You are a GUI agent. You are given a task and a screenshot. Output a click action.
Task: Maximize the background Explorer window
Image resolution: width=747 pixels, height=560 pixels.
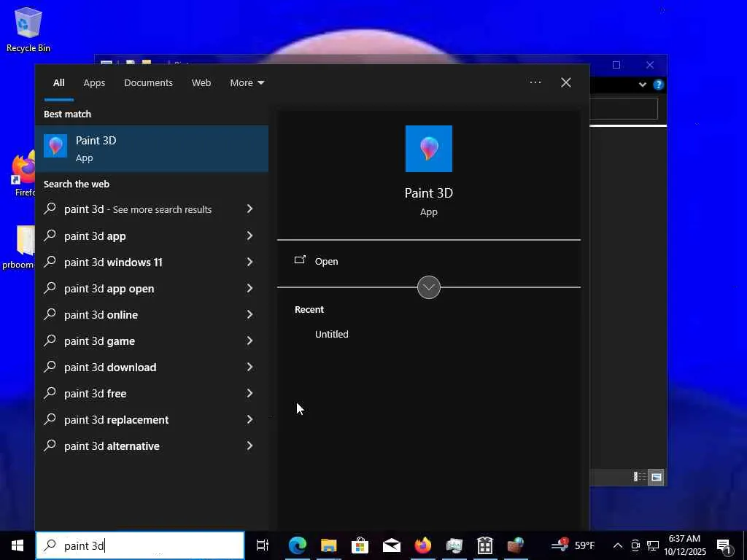pyautogui.click(x=616, y=65)
